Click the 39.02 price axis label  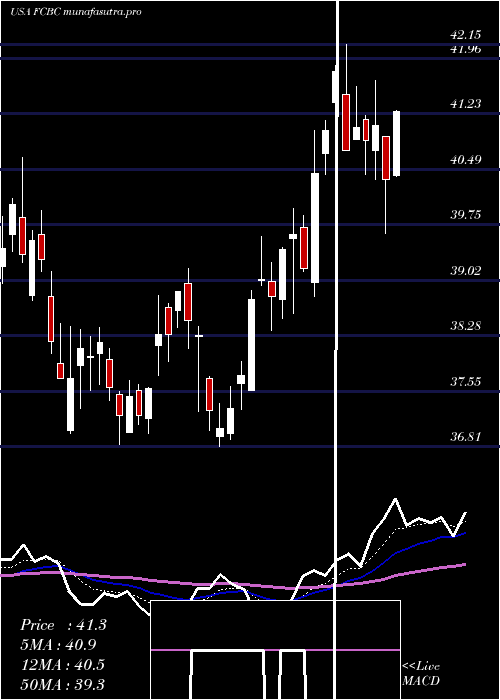point(466,271)
